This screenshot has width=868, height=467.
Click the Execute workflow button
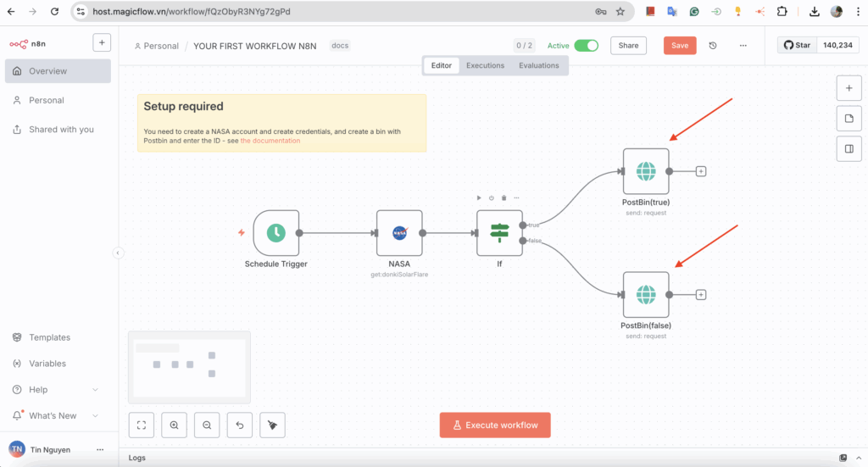tap(495, 425)
